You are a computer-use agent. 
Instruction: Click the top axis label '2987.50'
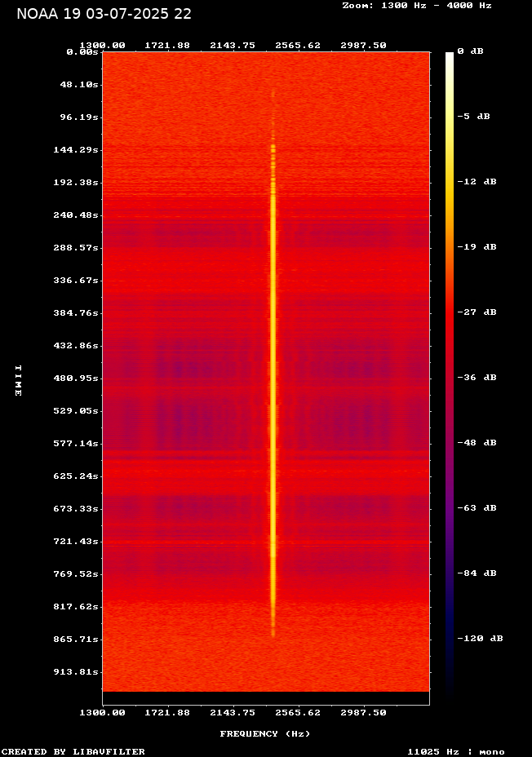click(x=363, y=46)
